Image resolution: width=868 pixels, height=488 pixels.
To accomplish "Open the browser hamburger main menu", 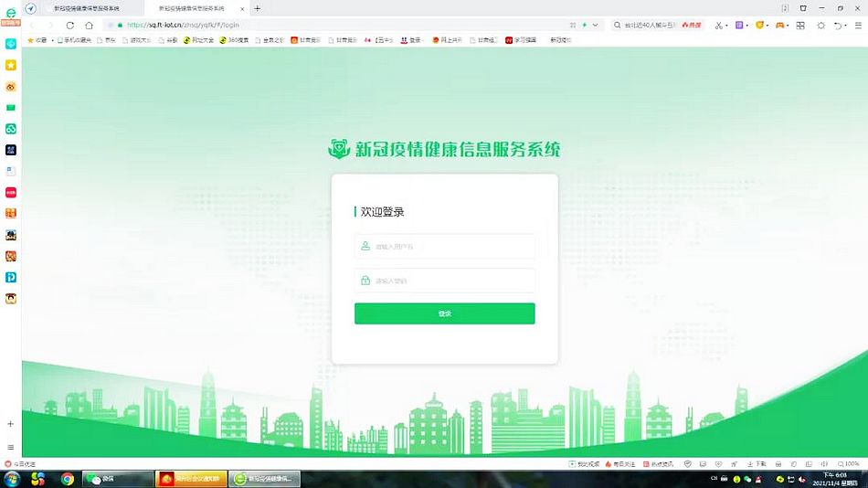I will (860, 25).
